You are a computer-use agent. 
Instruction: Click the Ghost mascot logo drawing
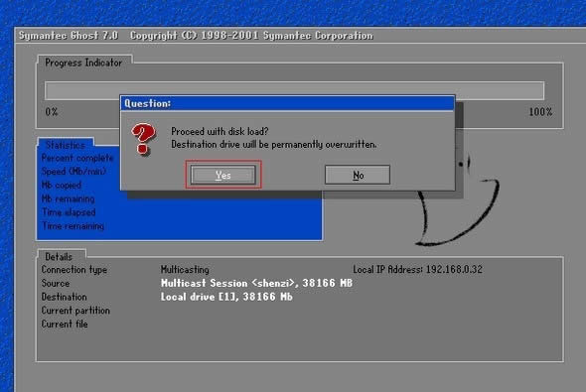click(x=459, y=200)
